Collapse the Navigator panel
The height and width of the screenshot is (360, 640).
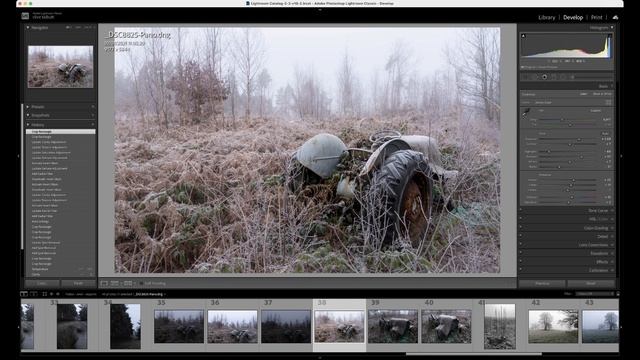coord(28,27)
